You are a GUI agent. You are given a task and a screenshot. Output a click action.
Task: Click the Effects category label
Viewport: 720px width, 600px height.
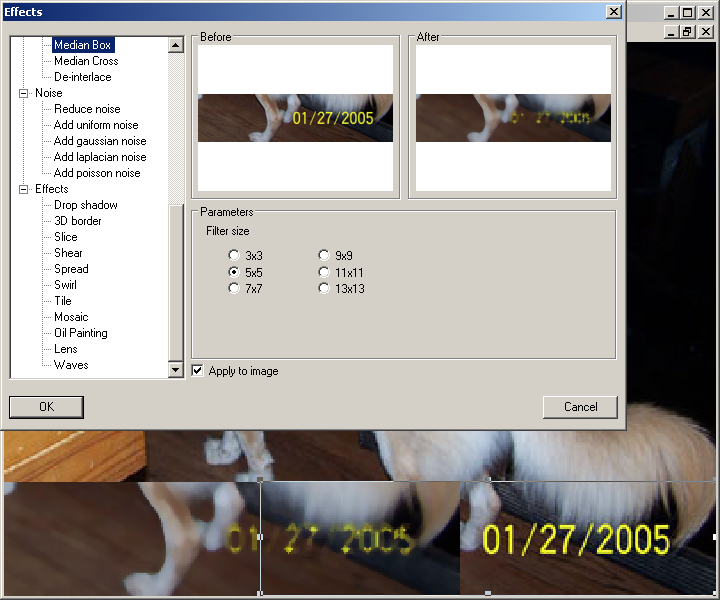coord(52,189)
